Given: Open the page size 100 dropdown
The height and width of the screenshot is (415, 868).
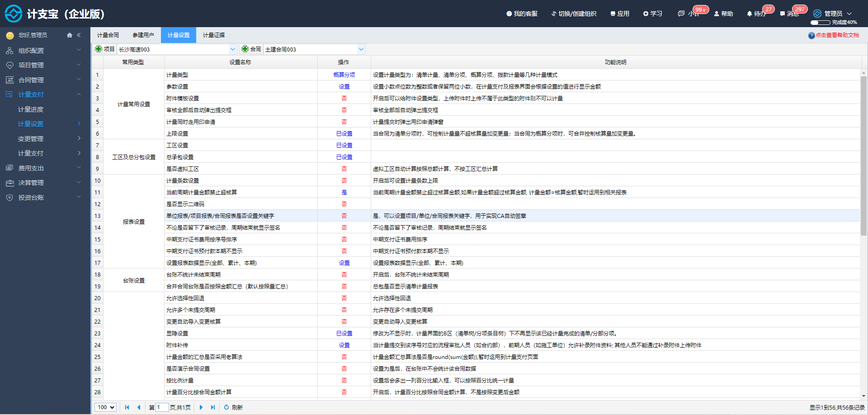Looking at the screenshot, I should point(105,407).
